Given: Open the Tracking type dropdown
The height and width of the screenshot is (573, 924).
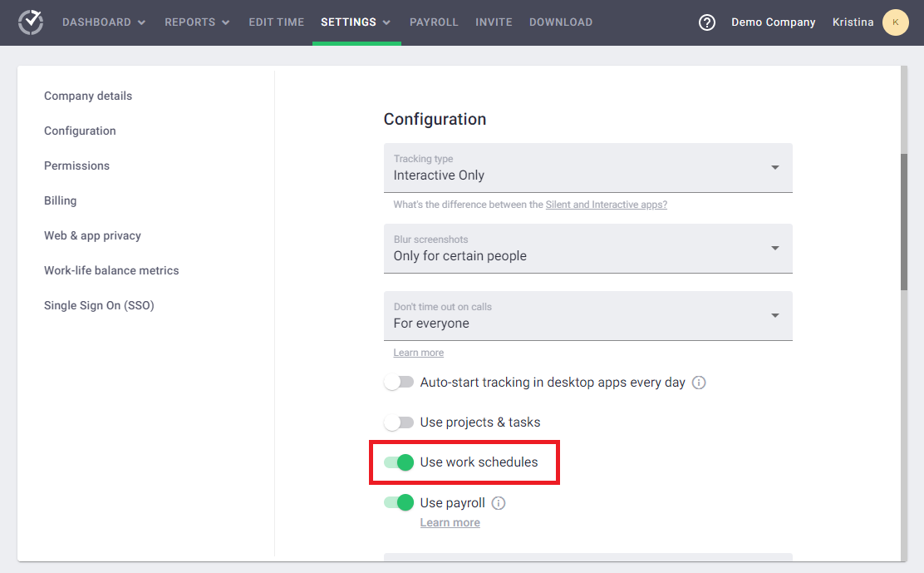Looking at the screenshot, I should coord(587,168).
